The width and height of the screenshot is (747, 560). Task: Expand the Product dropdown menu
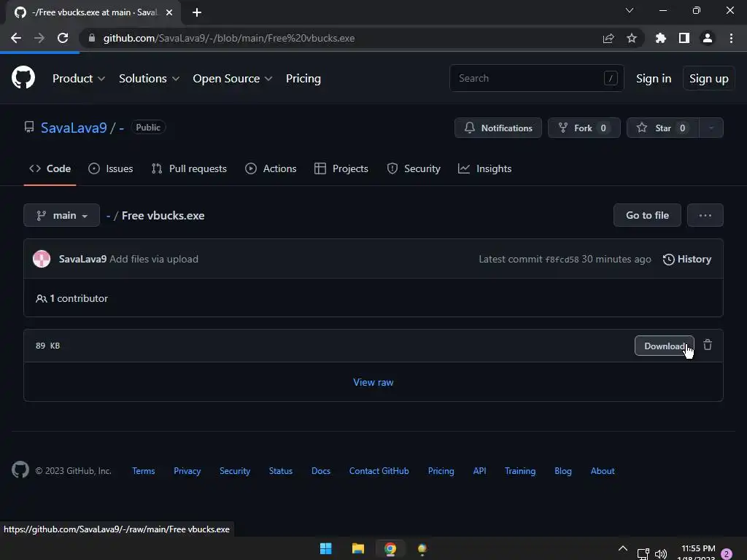[79, 79]
